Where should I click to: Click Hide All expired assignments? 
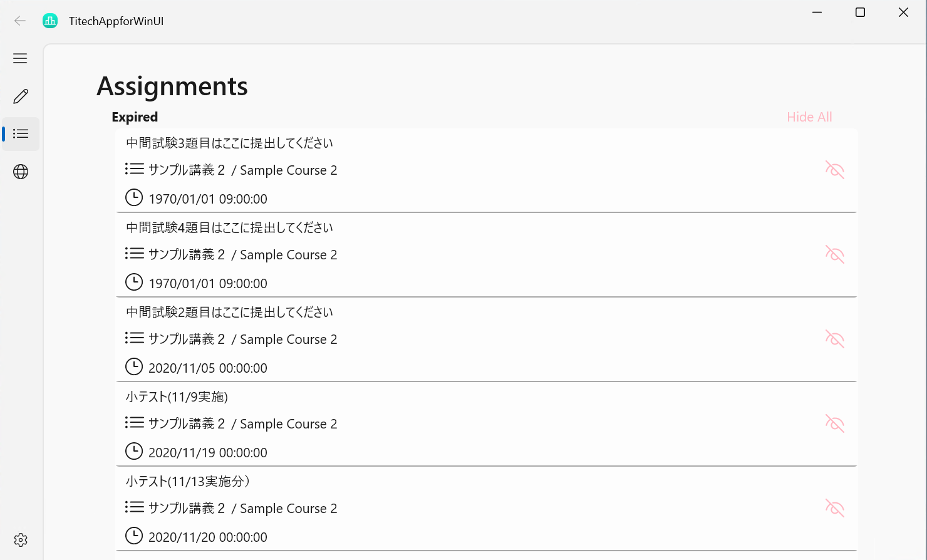tap(809, 117)
